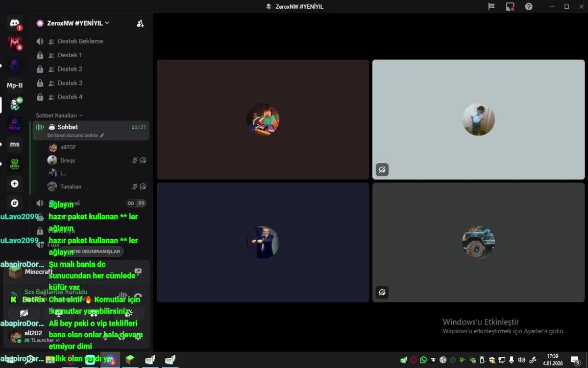Open Discord direct messages home icon
Viewport: 588px width, 368px height.
pos(15,24)
